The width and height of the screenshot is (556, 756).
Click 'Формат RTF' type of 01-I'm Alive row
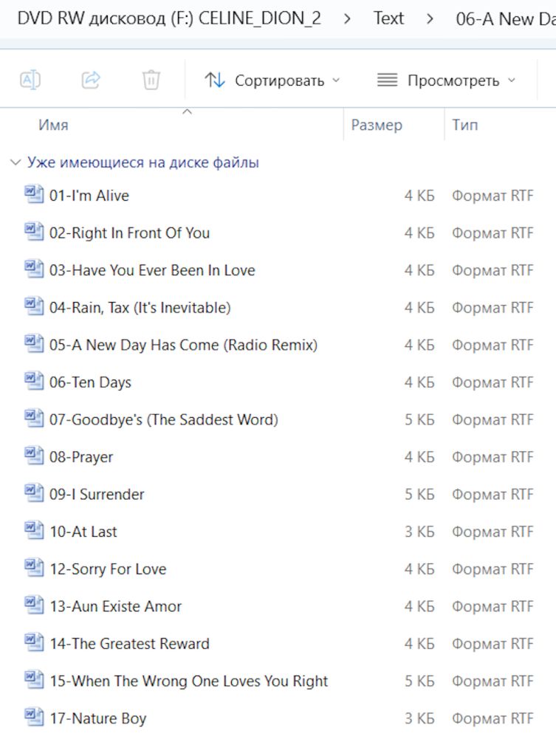coord(492,196)
